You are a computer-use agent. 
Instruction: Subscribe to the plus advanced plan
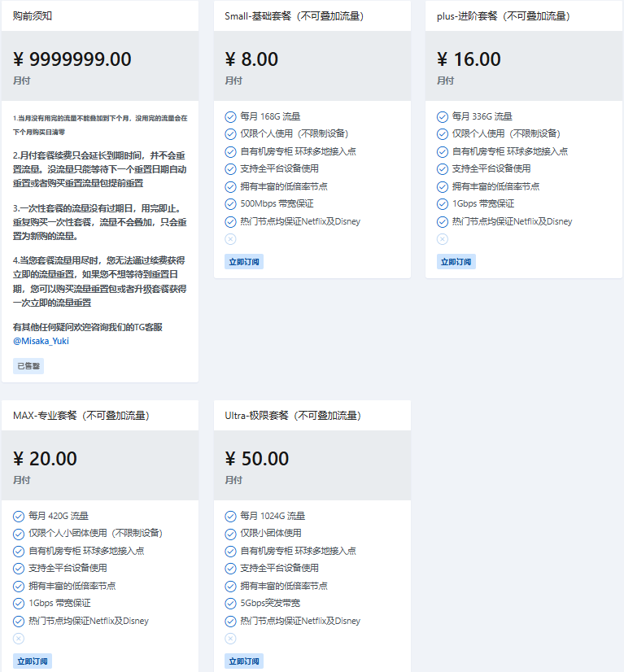coord(456,261)
